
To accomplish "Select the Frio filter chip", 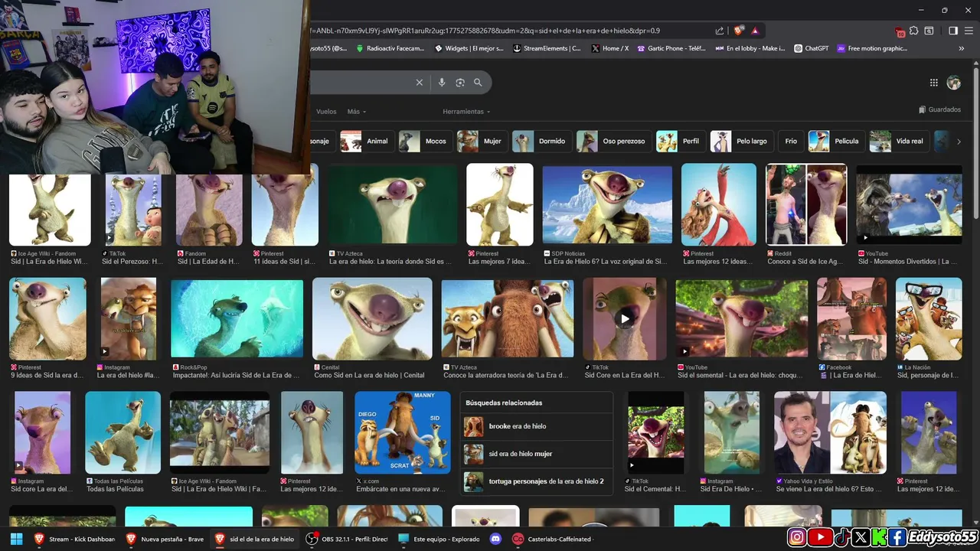I will pos(791,141).
